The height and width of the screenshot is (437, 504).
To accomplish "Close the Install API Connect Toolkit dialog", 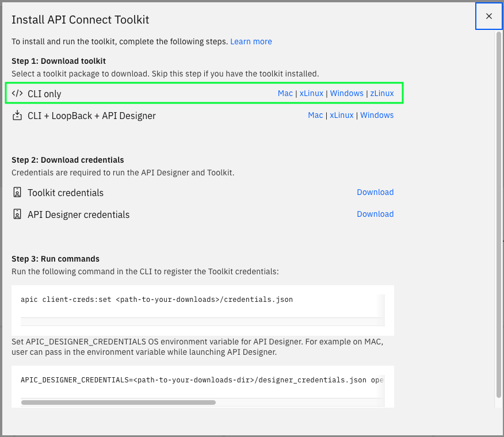I will pyautogui.click(x=488, y=16).
